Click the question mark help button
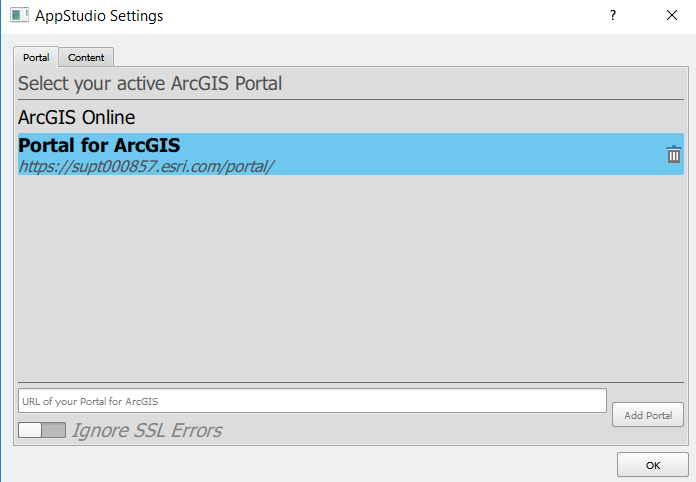 (x=613, y=16)
